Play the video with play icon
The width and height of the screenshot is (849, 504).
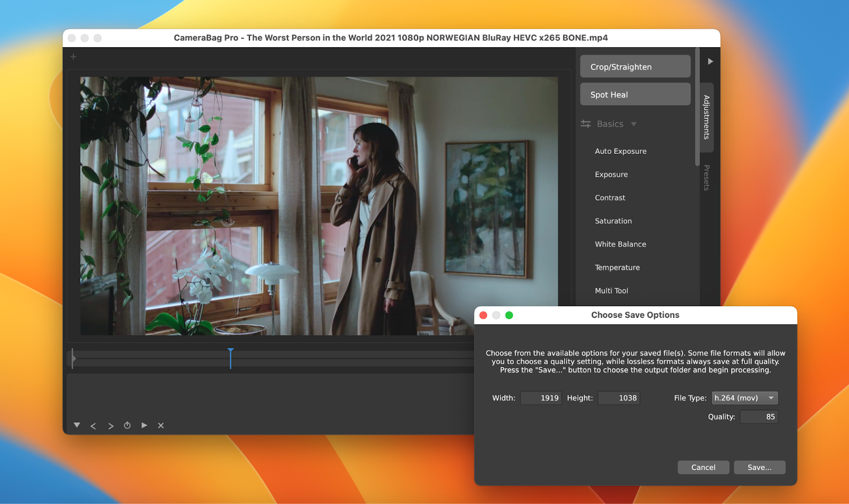tap(144, 425)
